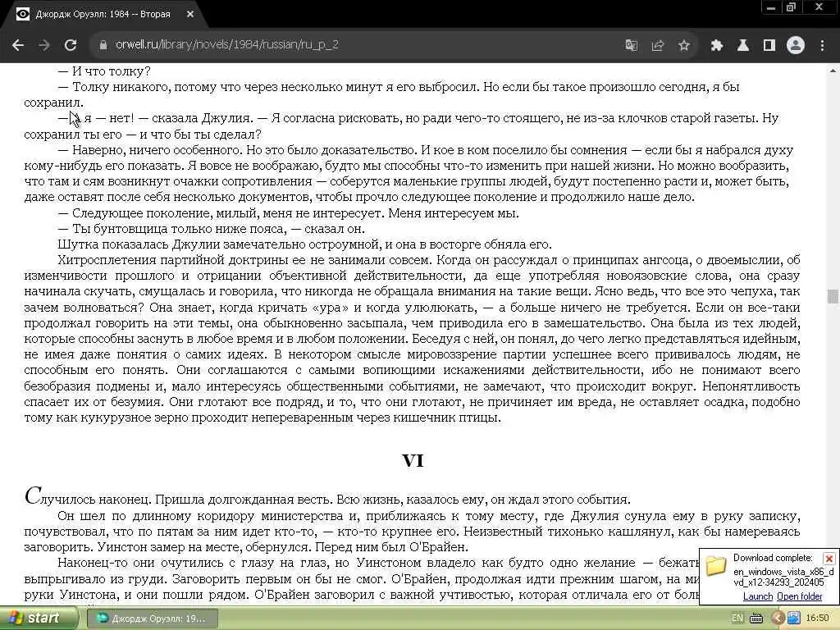Open the extensions puzzle icon
The width and height of the screenshot is (840, 630).
pyautogui.click(x=717, y=46)
